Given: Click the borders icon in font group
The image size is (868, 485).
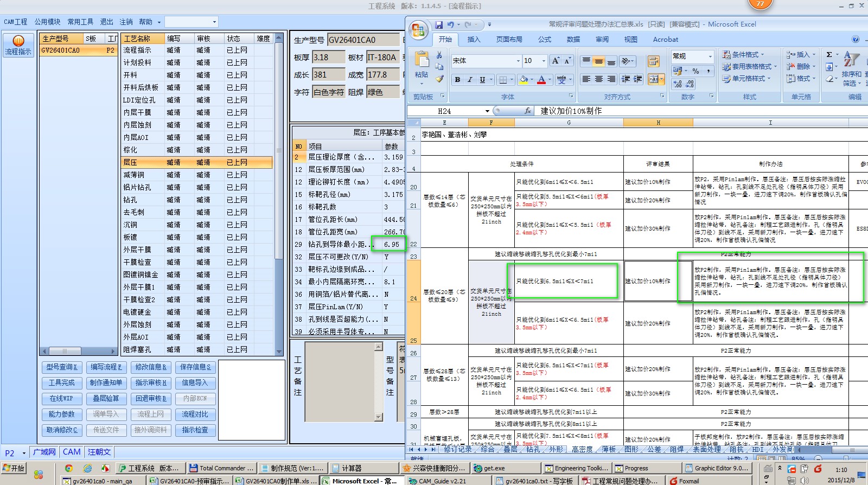Looking at the screenshot, I should [503, 80].
